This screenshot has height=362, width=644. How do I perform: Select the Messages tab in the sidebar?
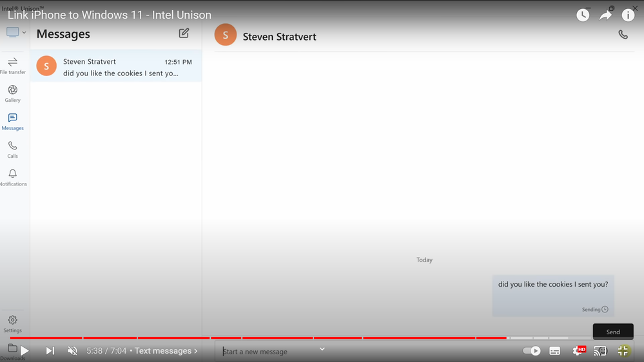[x=12, y=121]
